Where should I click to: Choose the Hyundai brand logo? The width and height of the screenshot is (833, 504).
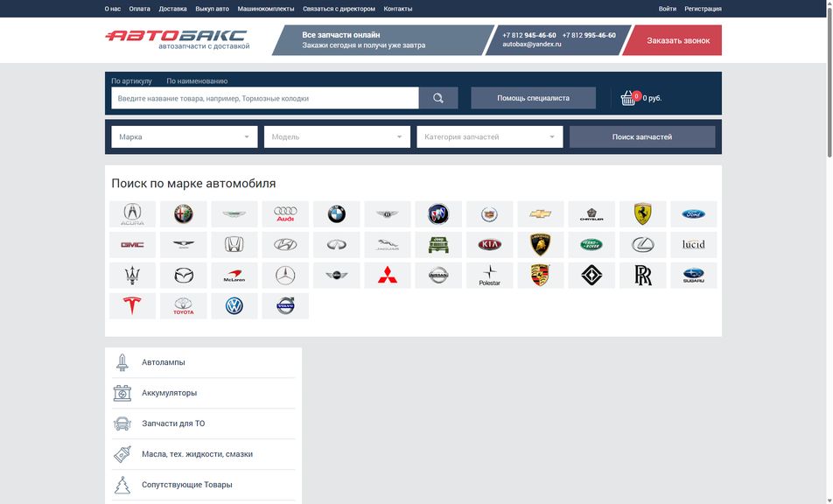point(285,245)
